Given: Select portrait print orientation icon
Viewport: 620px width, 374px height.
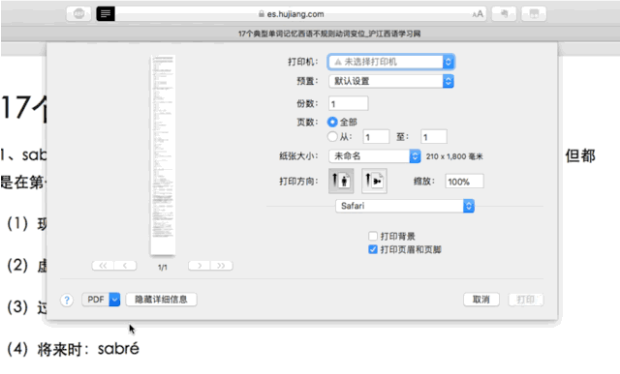Looking at the screenshot, I should click(341, 181).
